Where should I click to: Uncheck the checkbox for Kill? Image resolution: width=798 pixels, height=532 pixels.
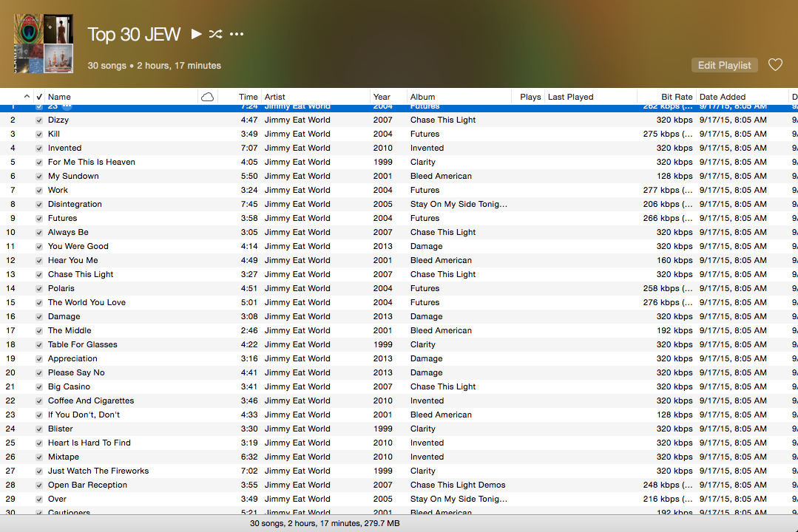click(x=39, y=134)
